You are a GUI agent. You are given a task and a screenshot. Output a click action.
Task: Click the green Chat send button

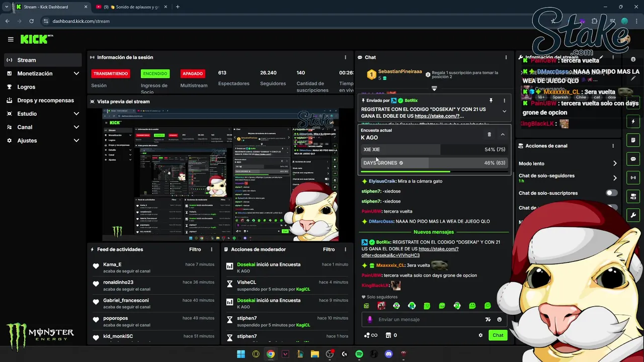[498, 335]
